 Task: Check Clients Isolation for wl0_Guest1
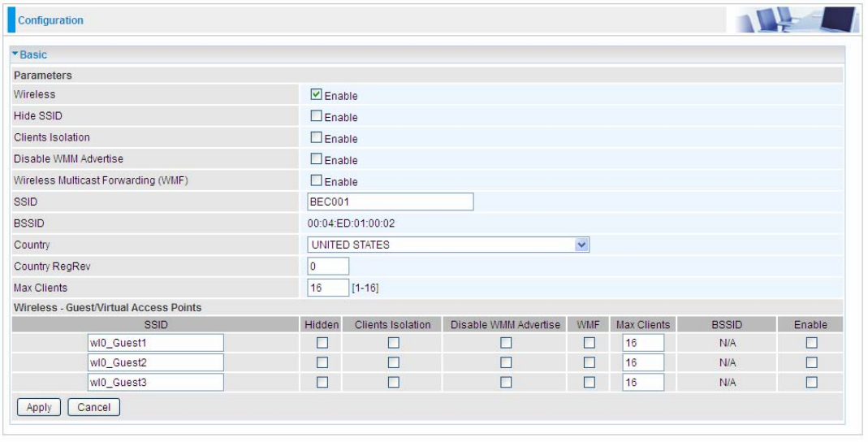coord(394,343)
